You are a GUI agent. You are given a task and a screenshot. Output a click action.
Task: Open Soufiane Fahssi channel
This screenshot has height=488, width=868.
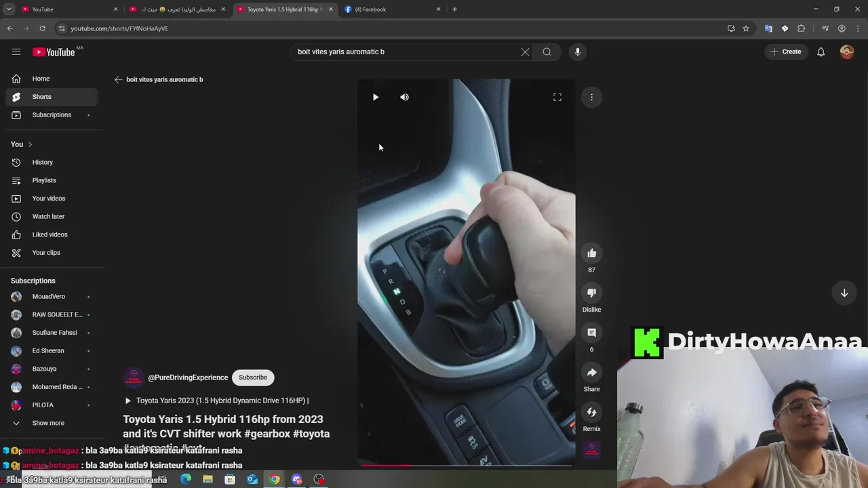[x=52, y=333]
